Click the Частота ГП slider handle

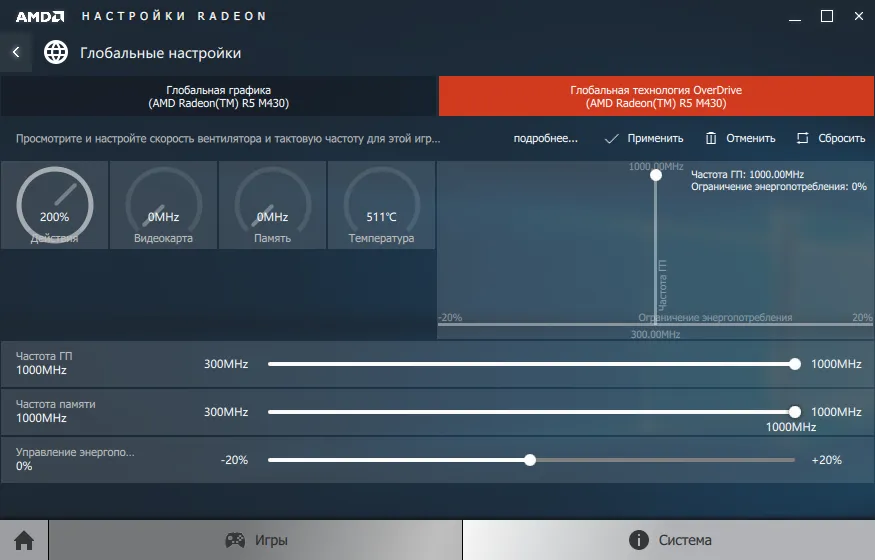[795, 364]
